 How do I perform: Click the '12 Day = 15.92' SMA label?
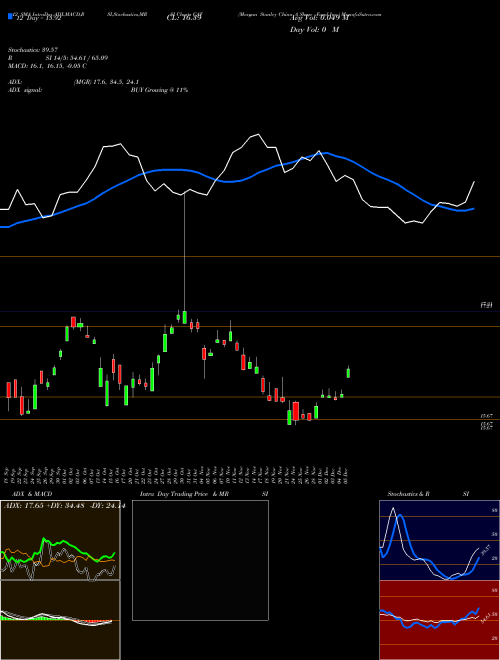point(39,18)
